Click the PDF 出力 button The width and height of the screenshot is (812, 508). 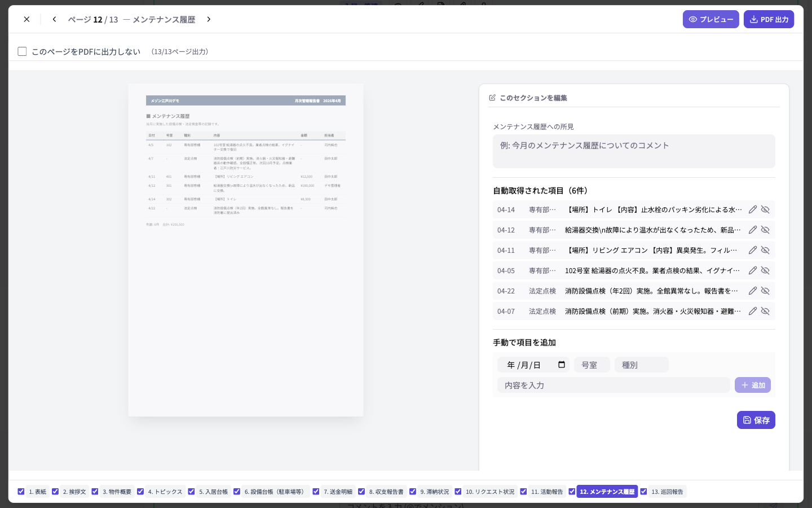769,19
